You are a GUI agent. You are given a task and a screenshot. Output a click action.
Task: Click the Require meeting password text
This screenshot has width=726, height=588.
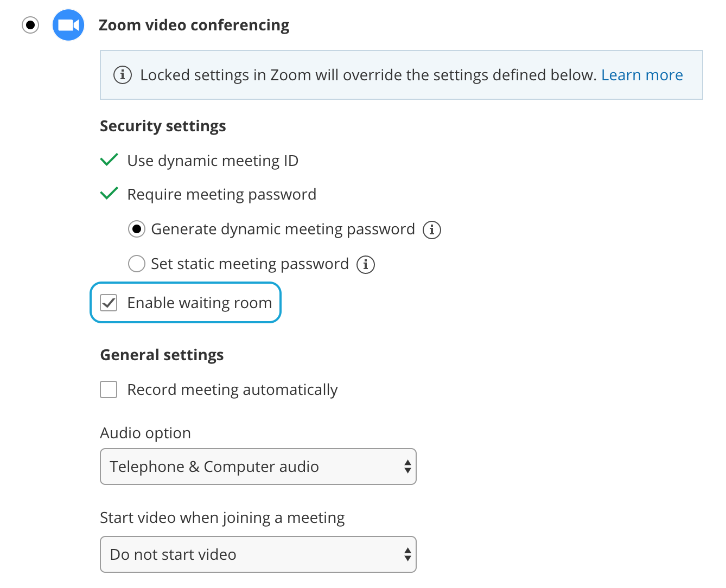[x=221, y=194]
